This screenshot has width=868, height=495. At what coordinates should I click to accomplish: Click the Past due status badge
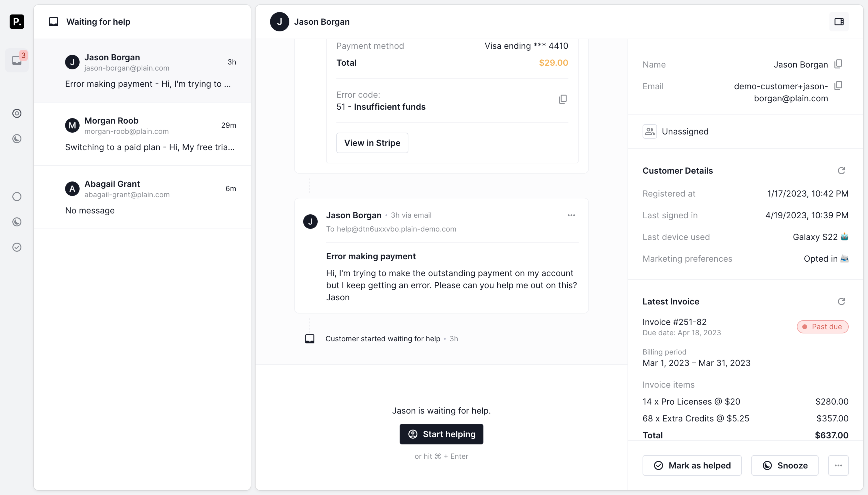point(822,327)
